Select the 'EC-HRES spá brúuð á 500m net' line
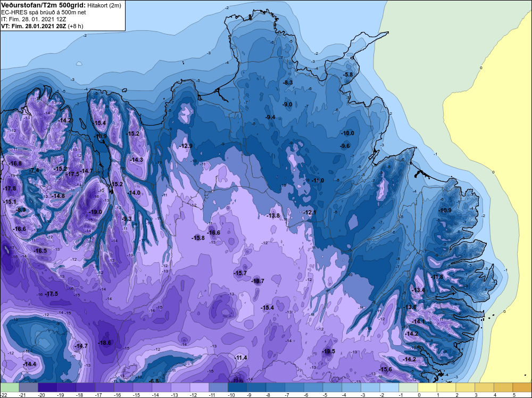 click(x=44, y=12)
